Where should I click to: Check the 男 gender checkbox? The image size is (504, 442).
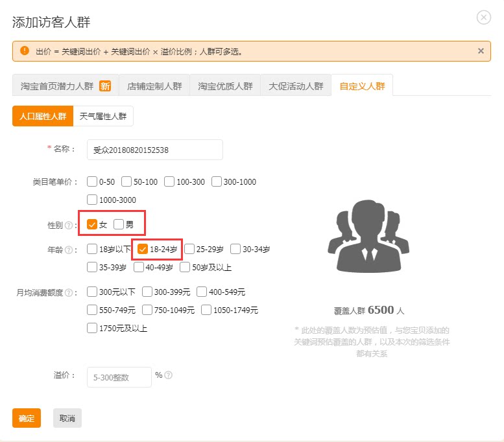pos(119,224)
